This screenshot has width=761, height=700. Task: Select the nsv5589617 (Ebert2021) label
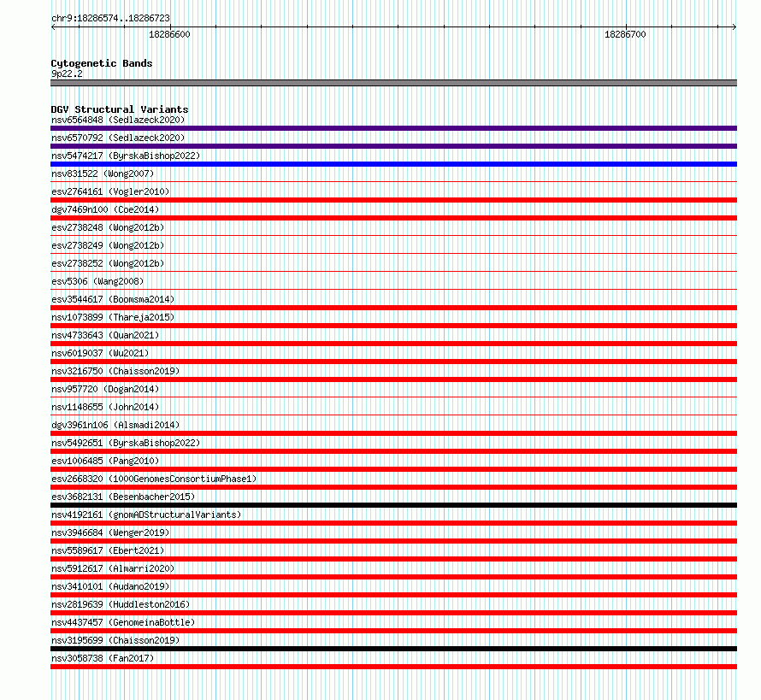coord(108,550)
